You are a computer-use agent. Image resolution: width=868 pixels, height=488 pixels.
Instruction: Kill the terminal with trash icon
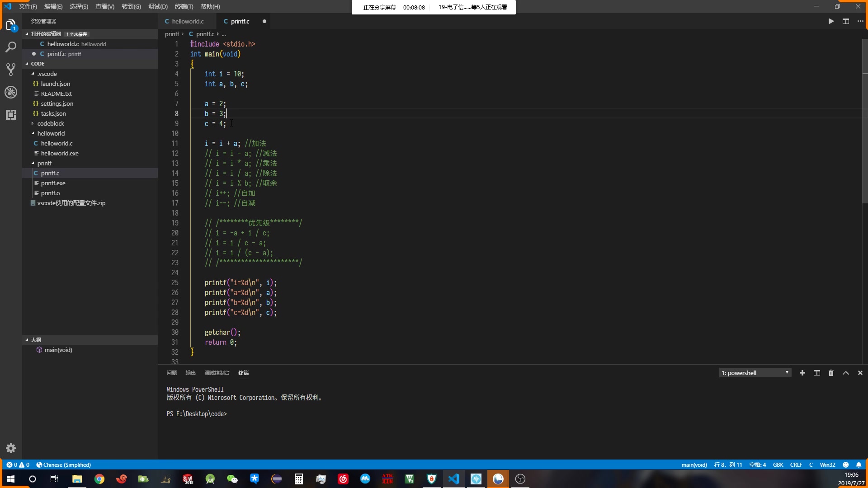831,373
